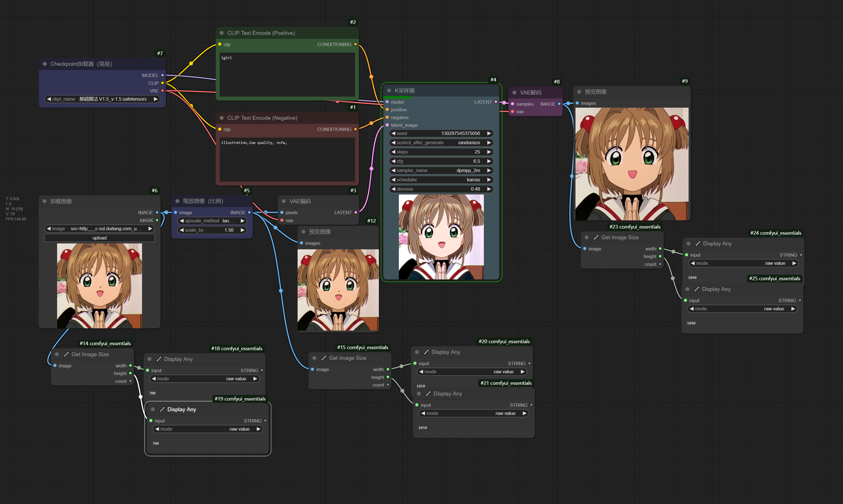Open the sampler_name dropdown showing dpmpp_2m
The height and width of the screenshot is (504, 843).
441,171
